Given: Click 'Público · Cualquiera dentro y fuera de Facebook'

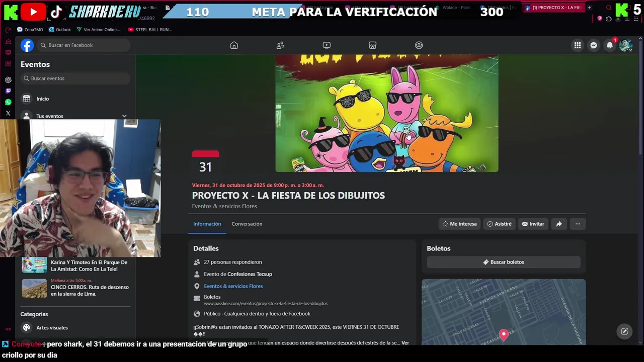Looking at the screenshot, I should click(x=257, y=314).
